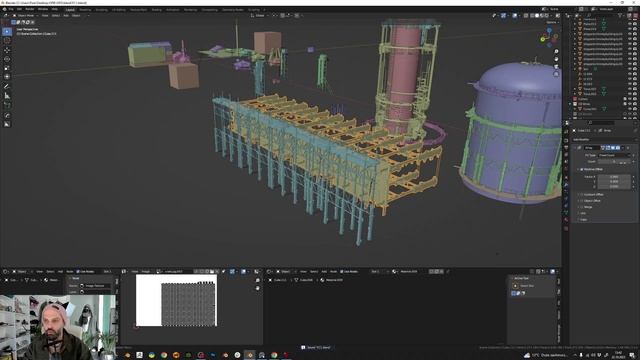Click Blender icon in Windows taskbar
This screenshot has height=360, width=640.
point(250,355)
